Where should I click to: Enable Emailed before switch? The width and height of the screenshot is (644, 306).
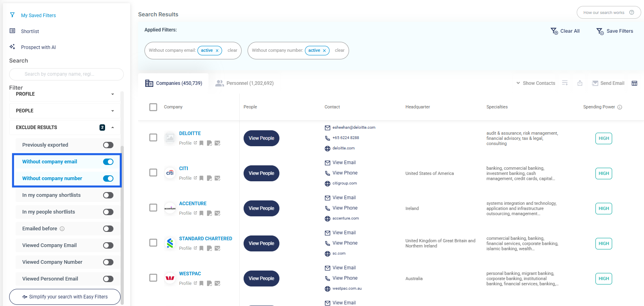(x=108, y=229)
